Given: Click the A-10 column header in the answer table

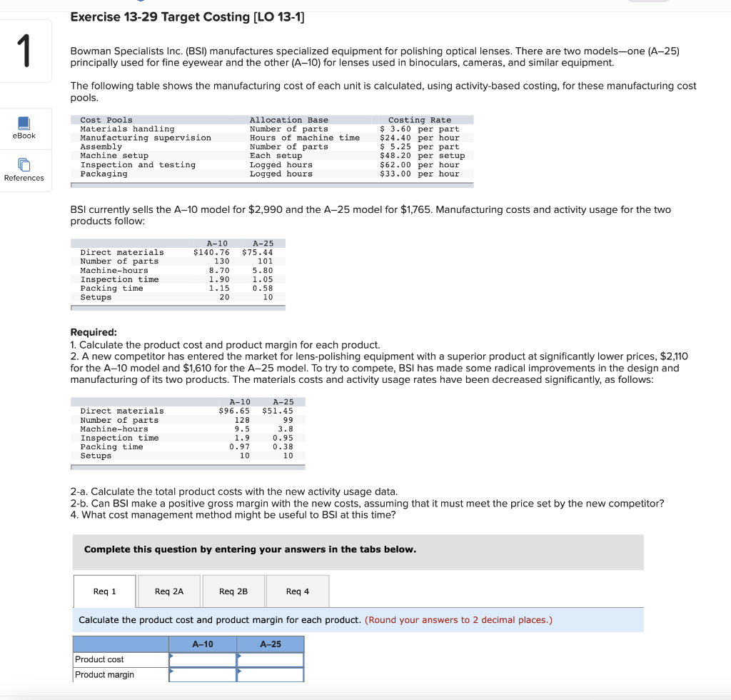Looking at the screenshot, I should point(202,644).
